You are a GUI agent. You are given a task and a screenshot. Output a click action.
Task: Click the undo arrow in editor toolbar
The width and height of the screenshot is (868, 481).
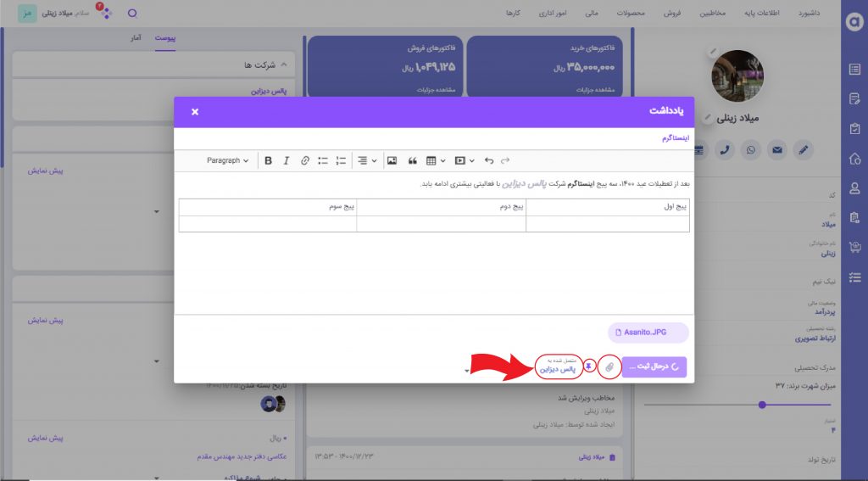(488, 160)
